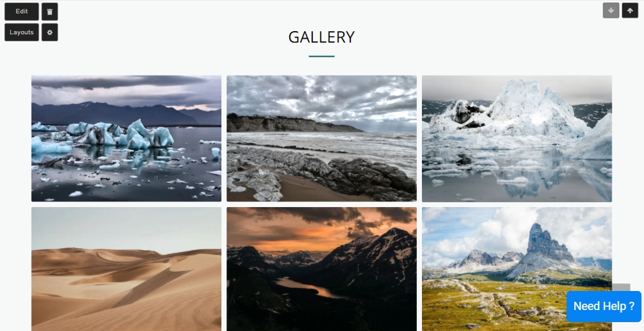644x331 pixels.
Task: Open the green meadow rocky peak photo
Action: 516,269
